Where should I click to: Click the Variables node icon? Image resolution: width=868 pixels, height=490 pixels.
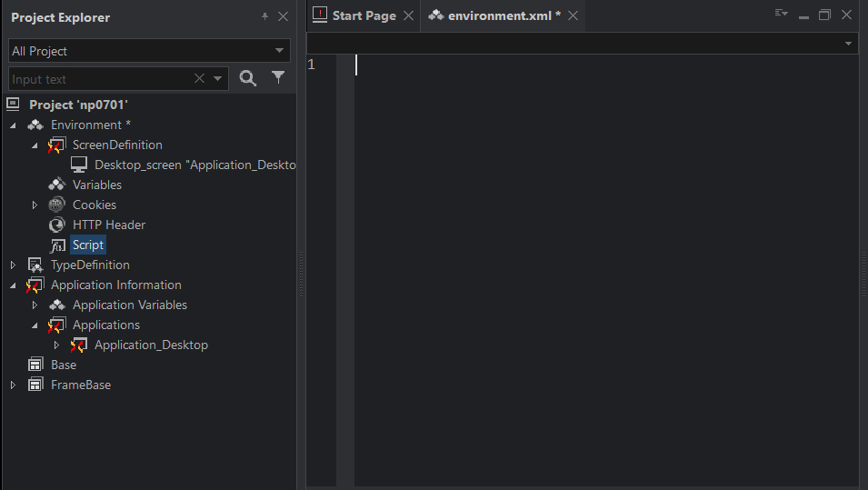(x=57, y=185)
